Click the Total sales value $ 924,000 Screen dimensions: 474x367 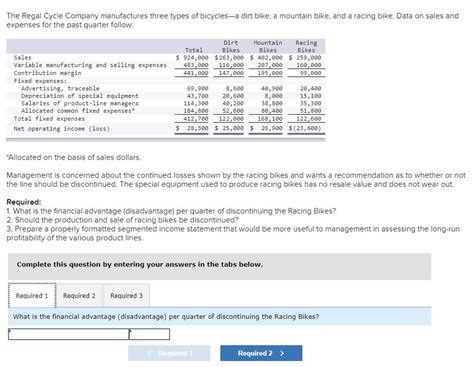(x=192, y=58)
